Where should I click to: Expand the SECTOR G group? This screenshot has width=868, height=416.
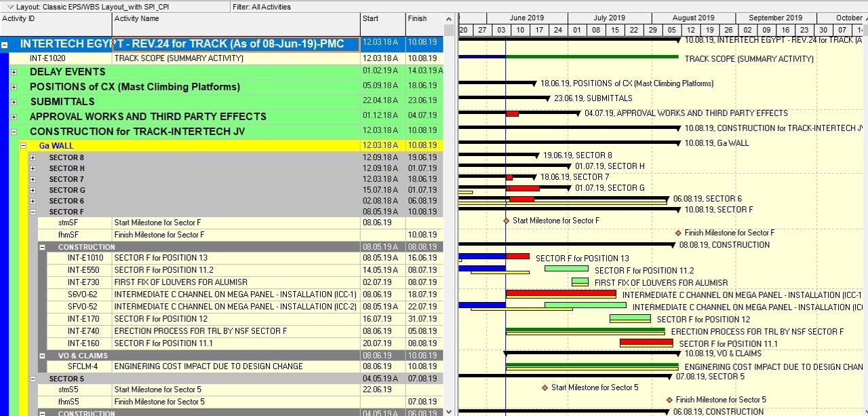click(33, 190)
